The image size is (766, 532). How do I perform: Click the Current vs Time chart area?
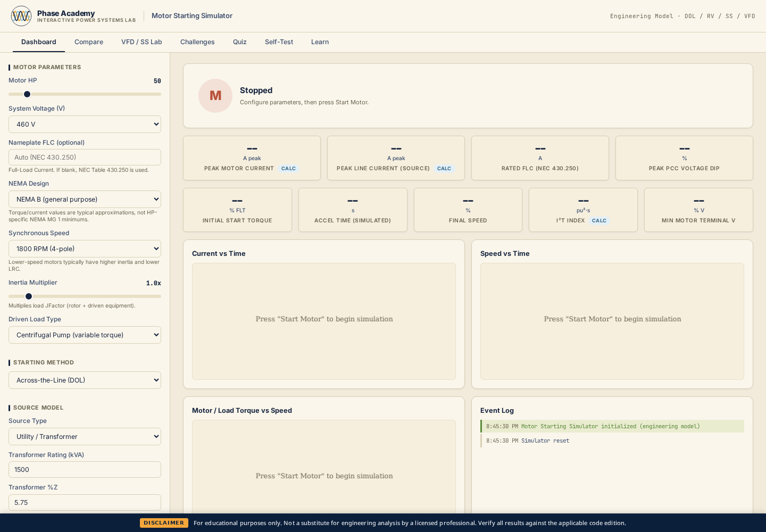(324, 321)
